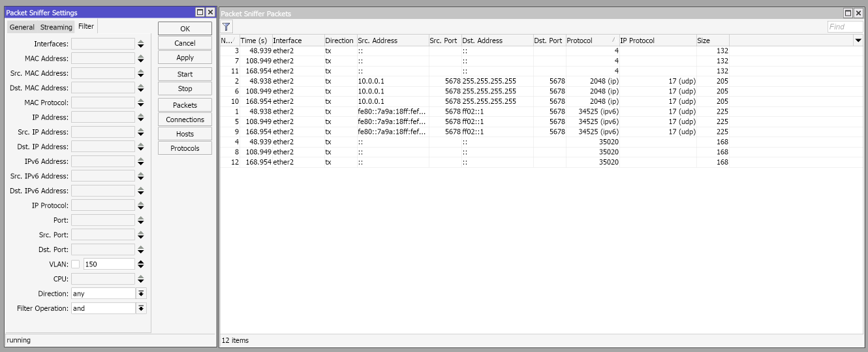Open the Filter Operation dropdown
Image resolution: width=868 pixels, height=352 pixels.
pos(141,308)
